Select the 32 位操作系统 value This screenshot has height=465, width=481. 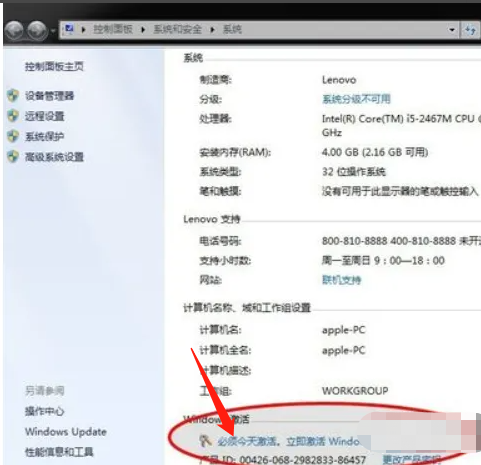[x=354, y=172]
